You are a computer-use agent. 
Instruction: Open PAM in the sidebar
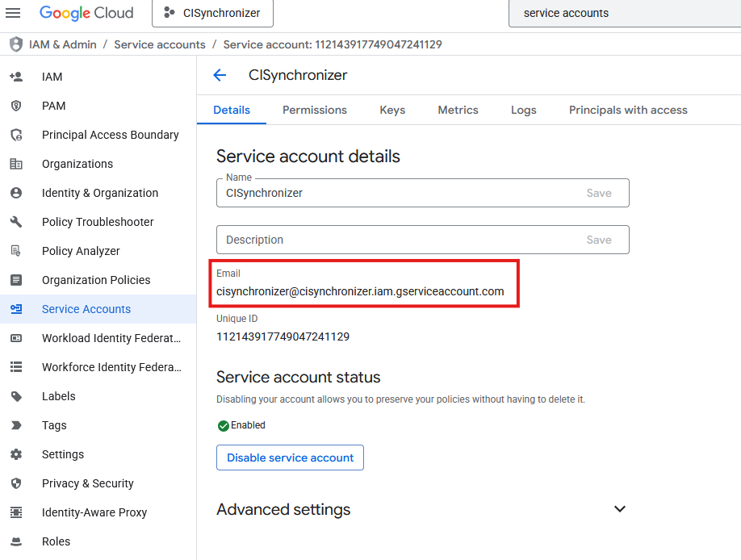[54, 106]
